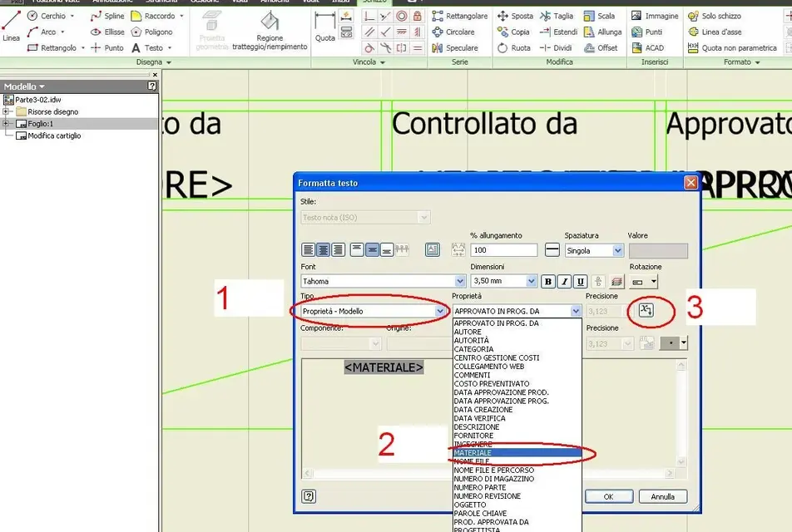Click the Regione tratteggio/riempimento tool
Viewport: 792px width, 532px height.
pyautogui.click(x=270, y=32)
